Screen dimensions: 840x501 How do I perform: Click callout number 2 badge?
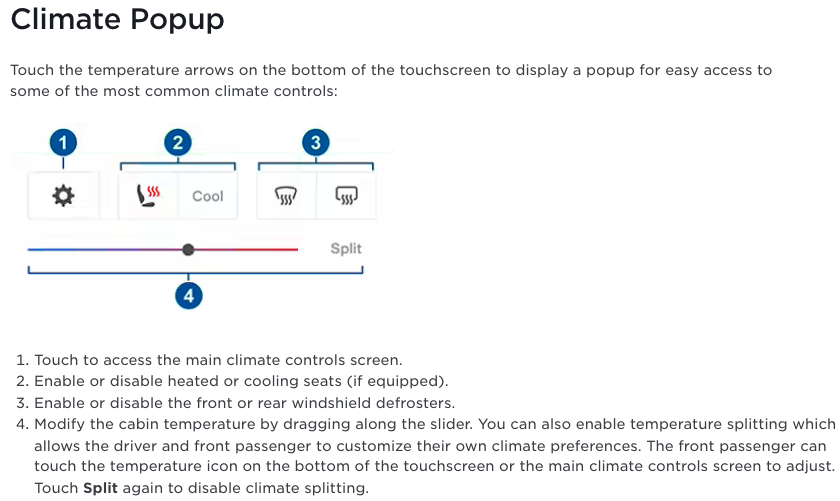coord(178,143)
